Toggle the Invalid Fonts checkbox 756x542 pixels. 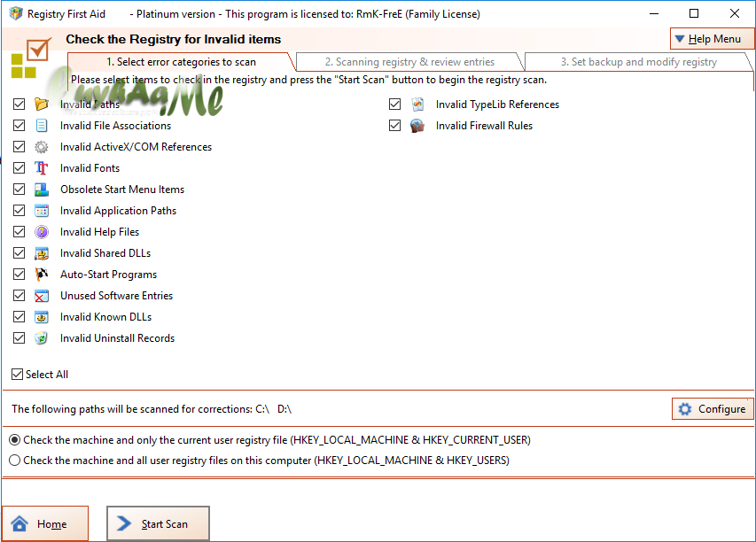tap(19, 167)
